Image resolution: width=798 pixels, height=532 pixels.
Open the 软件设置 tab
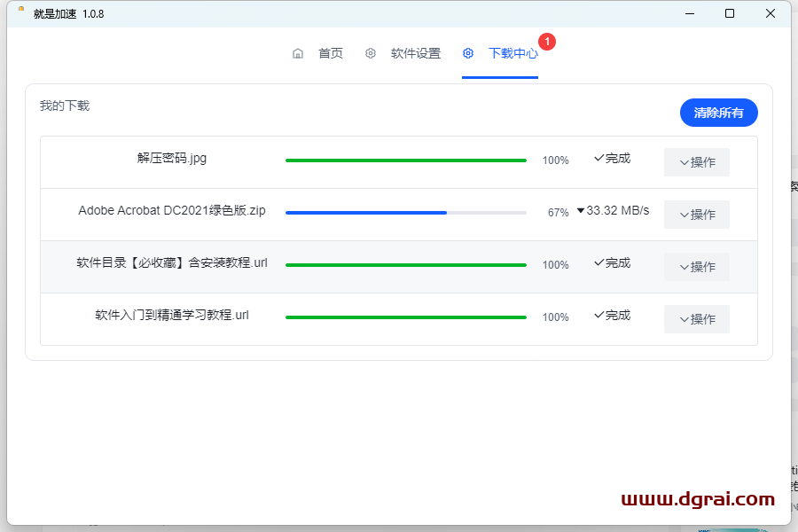pos(415,53)
